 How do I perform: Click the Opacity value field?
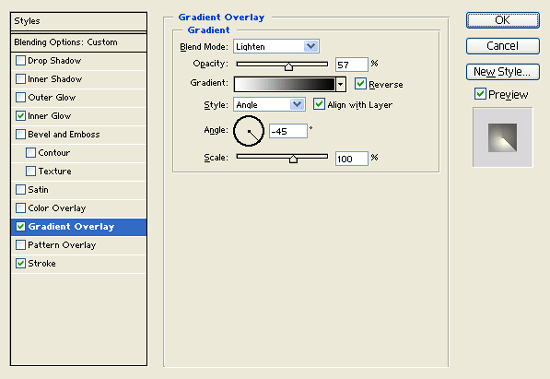351,65
